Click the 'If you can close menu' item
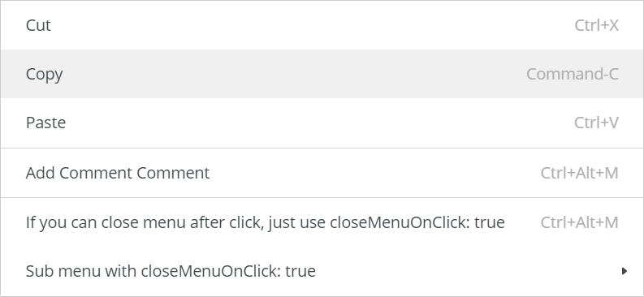 coord(322,222)
